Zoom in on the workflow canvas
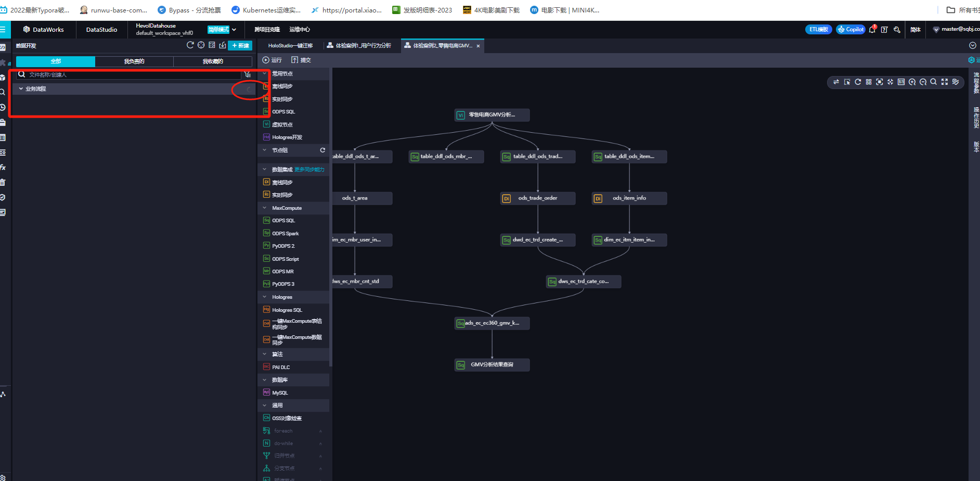This screenshot has height=481, width=980. 912,82
